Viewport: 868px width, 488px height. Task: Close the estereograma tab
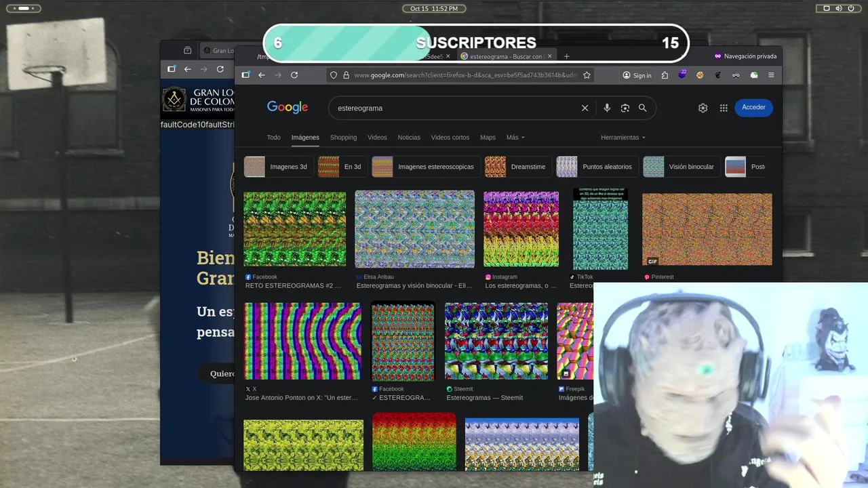(549, 56)
